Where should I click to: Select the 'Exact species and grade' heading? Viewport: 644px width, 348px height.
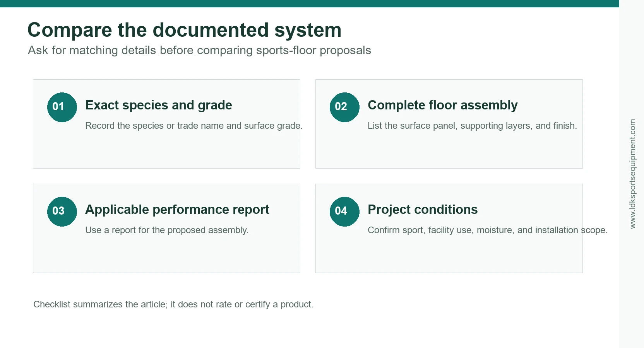click(x=159, y=105)
